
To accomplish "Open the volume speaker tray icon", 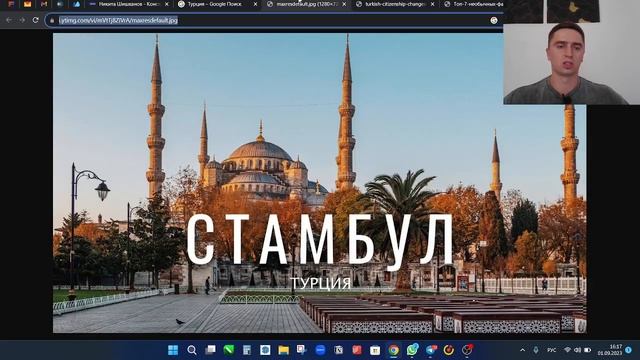I will pos(577,350).
